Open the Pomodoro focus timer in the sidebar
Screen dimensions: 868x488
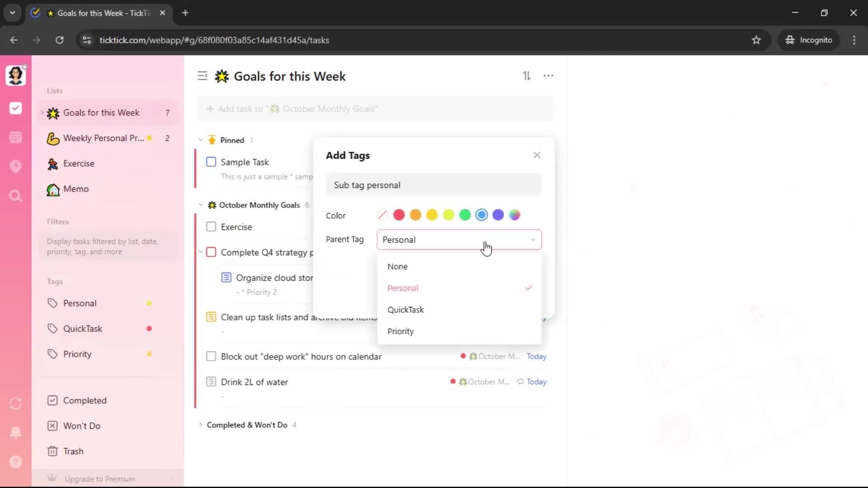16,166
